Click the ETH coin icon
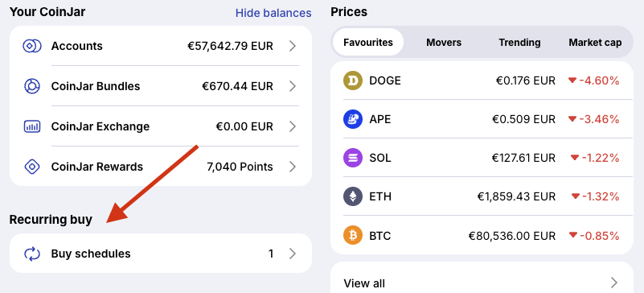This screenshot has width=644, height=293. pyautogui.click(x=353, y=196)
